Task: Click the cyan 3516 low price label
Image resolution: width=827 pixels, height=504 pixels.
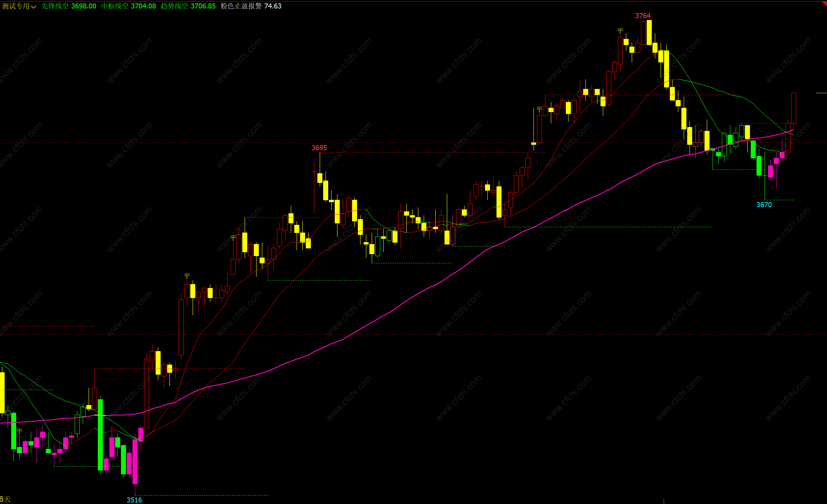Action: pyautogui.click(x=134, y=500)
